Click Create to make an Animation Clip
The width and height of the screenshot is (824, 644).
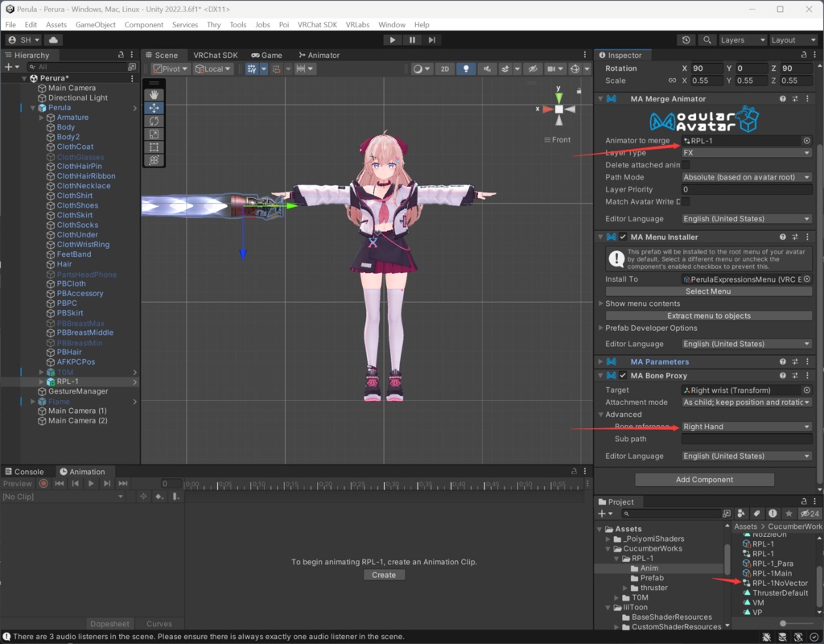pos(384,575)
